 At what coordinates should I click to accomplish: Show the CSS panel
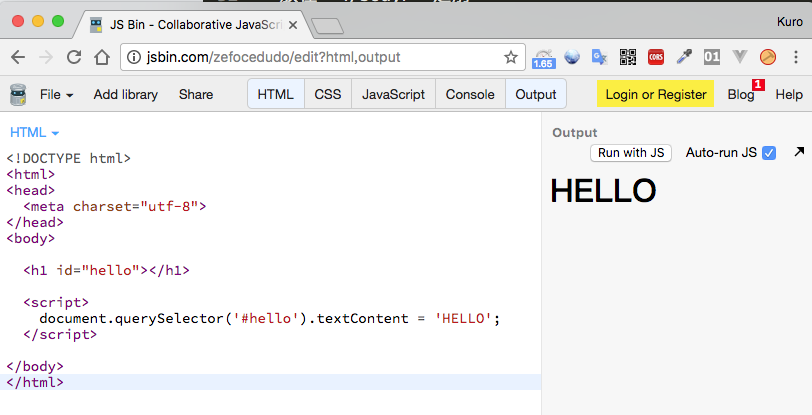pyautogui.click(x=328, y=94)
